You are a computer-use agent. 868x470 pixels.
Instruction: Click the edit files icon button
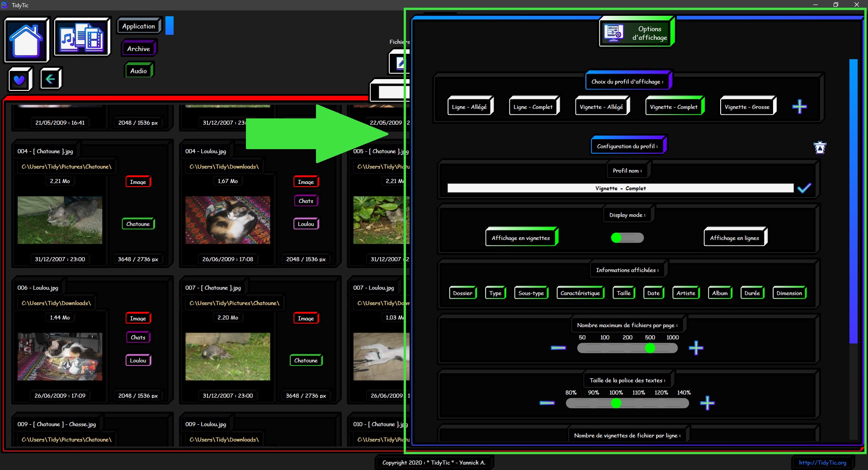399,62
